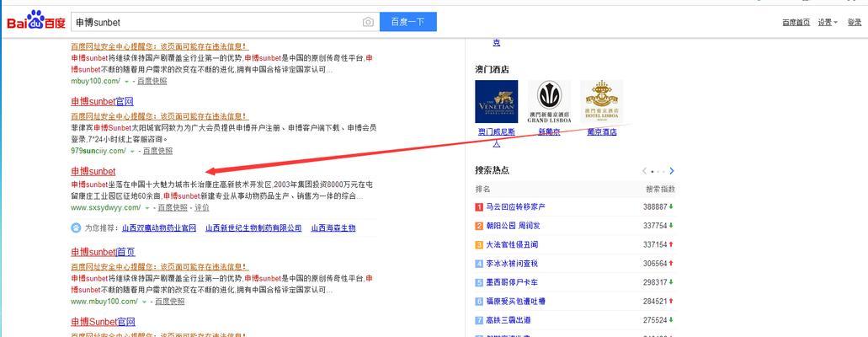Image resolution: width=868 pixels, height=337 pixels.
Task: Open 山西新世纪生物制药有限公司 recommendation
Action: pos(253,227)
